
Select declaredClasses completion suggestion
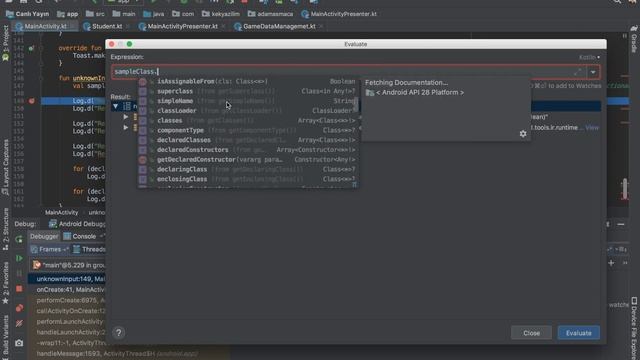click(247, 140)
